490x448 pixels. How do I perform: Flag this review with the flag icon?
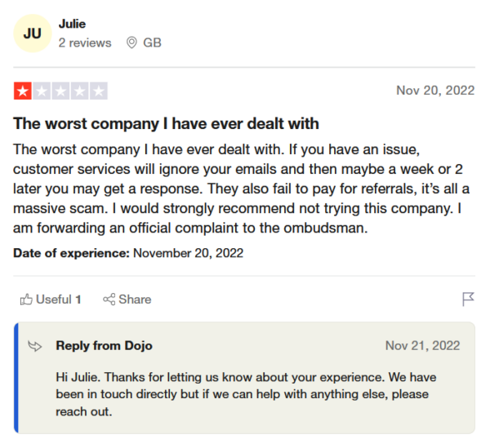tap(468, 299)
